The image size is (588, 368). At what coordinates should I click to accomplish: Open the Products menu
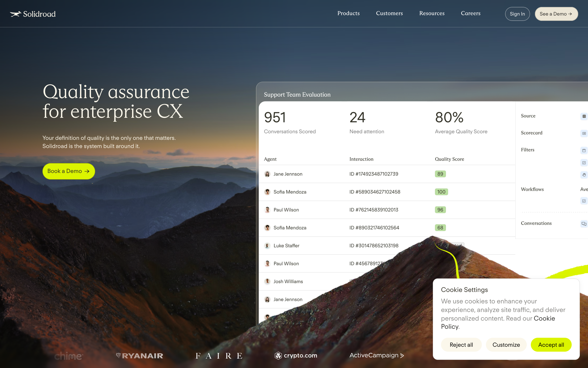[x=349, y=13]
